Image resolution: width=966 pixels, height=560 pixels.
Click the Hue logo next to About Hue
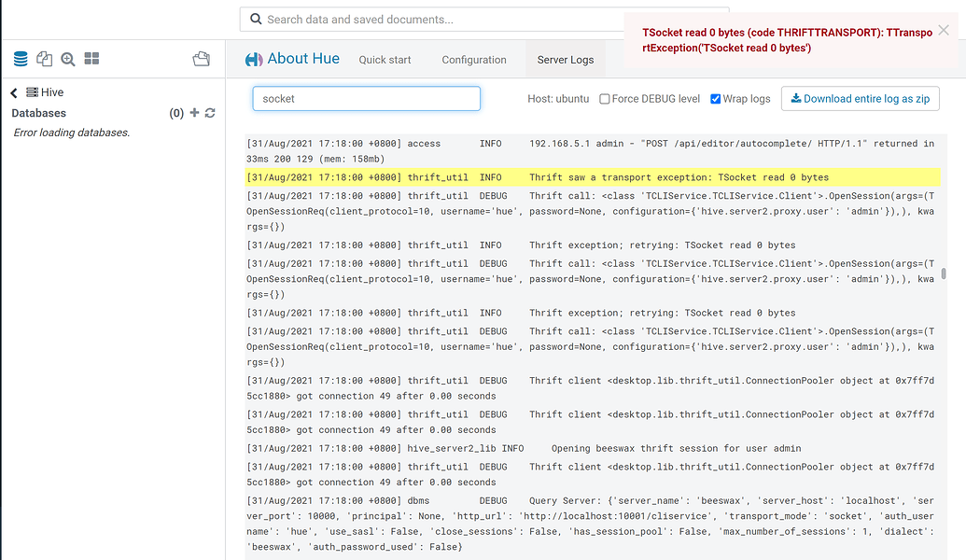click(253, 58)
